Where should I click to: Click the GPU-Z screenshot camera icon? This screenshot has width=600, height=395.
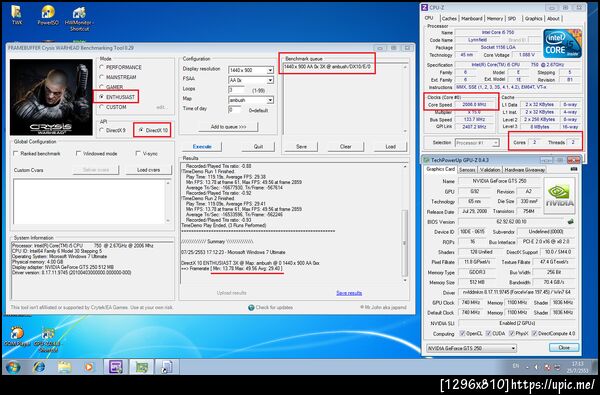[x=574, y=169]
